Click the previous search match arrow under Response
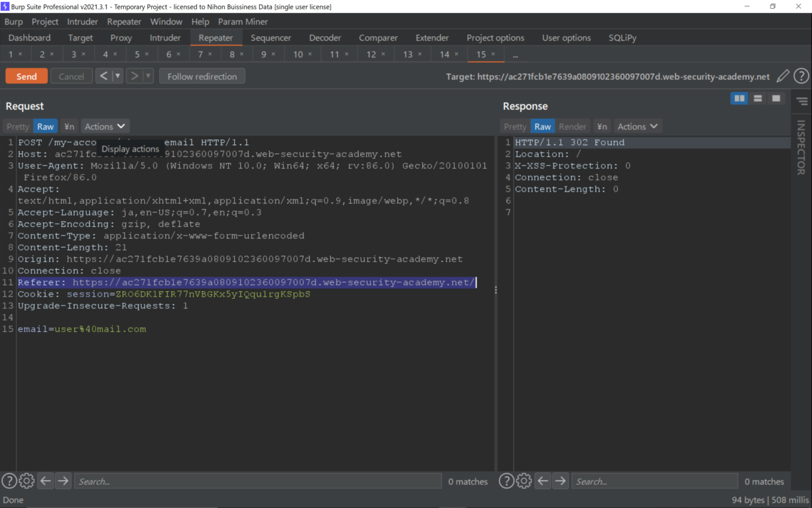Viewport: 812px width, 508px height. (543, 480)
